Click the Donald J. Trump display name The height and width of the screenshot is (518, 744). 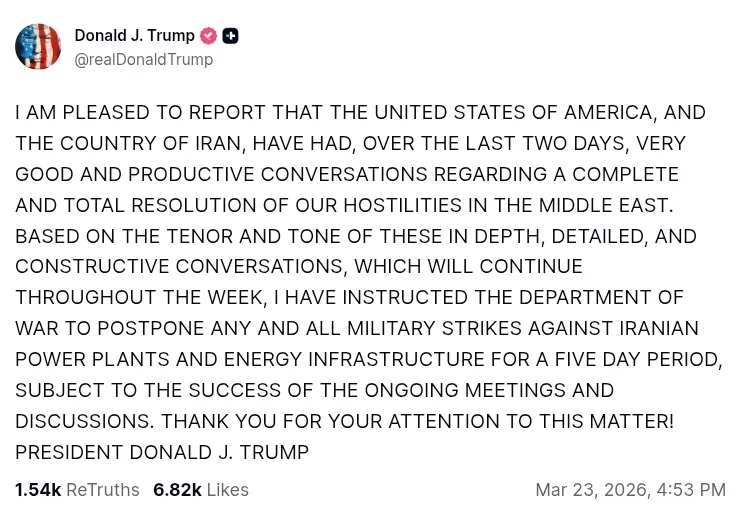135,36
